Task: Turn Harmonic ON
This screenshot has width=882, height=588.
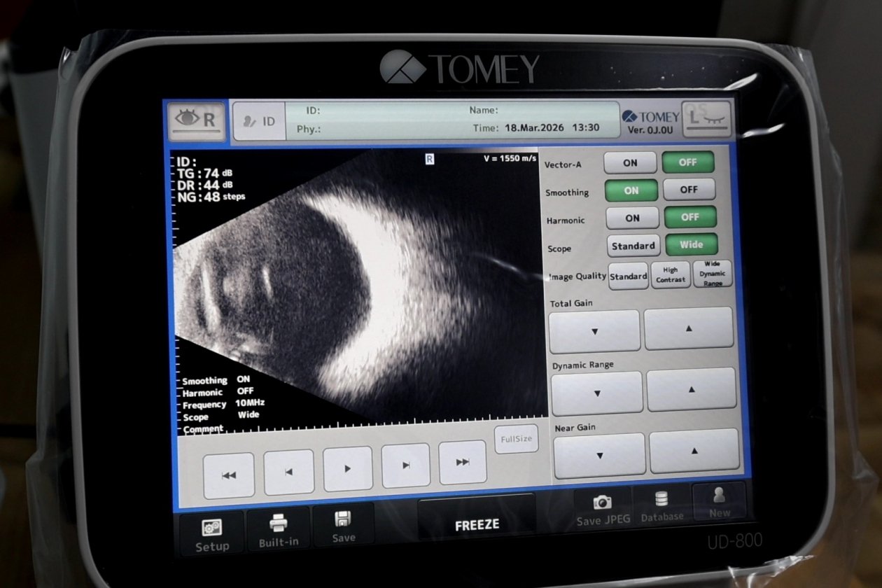Action: 632,218
